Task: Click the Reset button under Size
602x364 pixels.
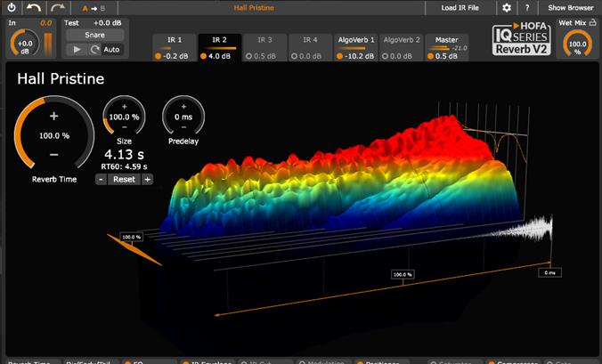Action: pos(124,179)
